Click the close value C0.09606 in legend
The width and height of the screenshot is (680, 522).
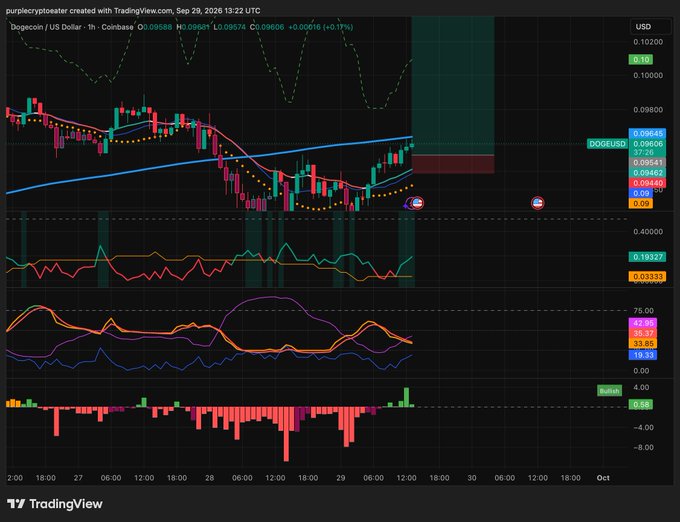(x=267, y=27)
